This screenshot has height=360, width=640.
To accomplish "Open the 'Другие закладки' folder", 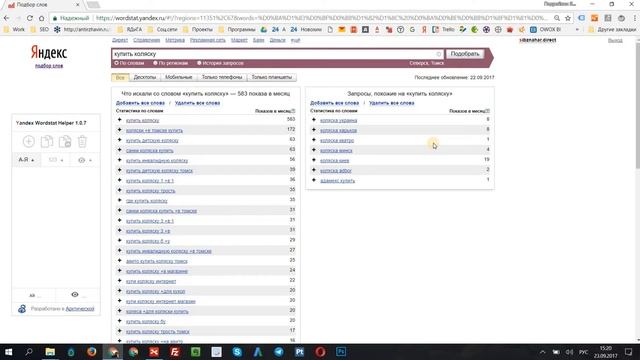I will tap(611, 29).
